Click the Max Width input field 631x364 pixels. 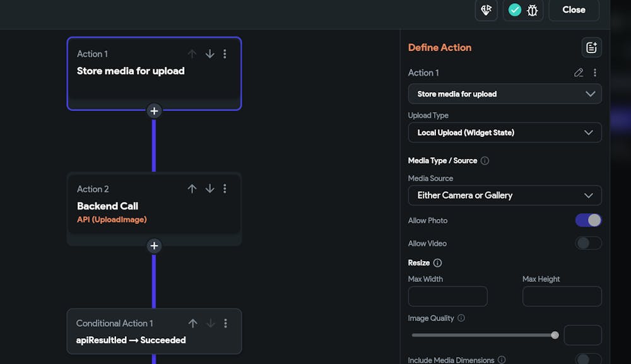coord(447,296)
